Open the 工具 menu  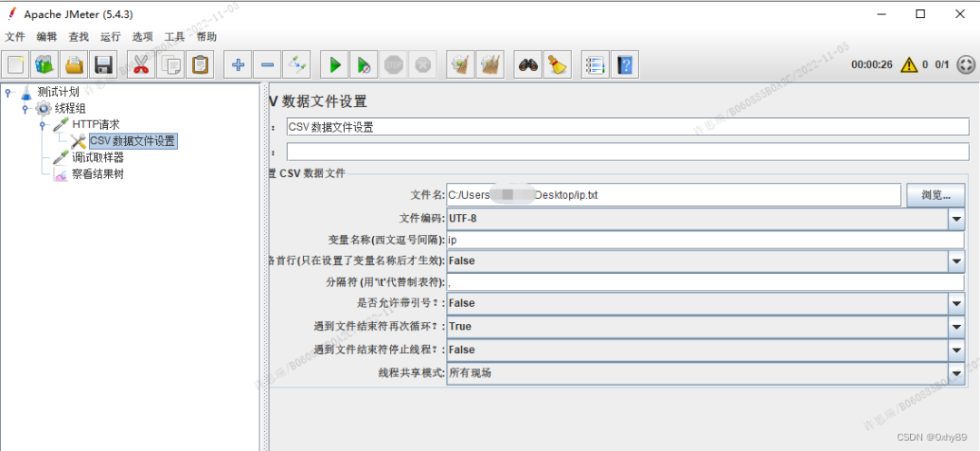(x=174, y=37)
